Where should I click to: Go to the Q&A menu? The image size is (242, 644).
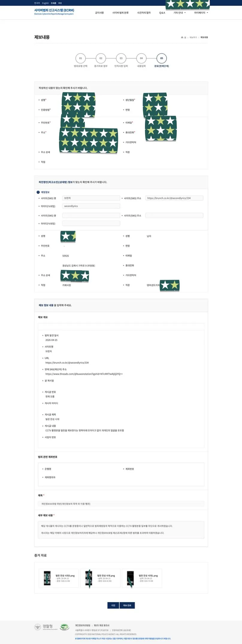pos(162,13)
